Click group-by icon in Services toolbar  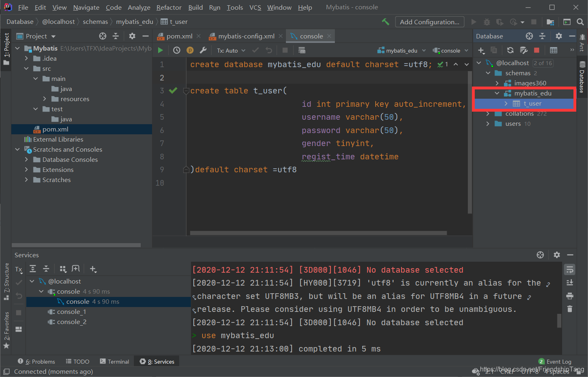tap(63, 269)
